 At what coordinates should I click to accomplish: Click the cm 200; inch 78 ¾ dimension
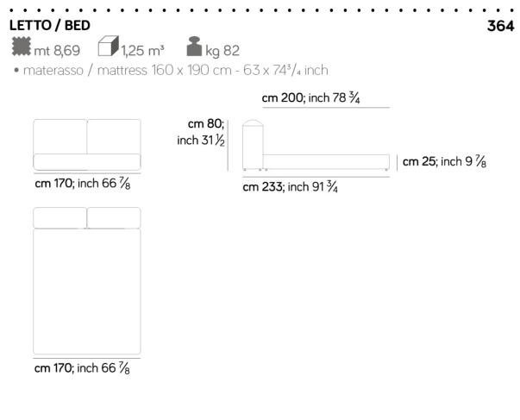click(x=310, y=98)
